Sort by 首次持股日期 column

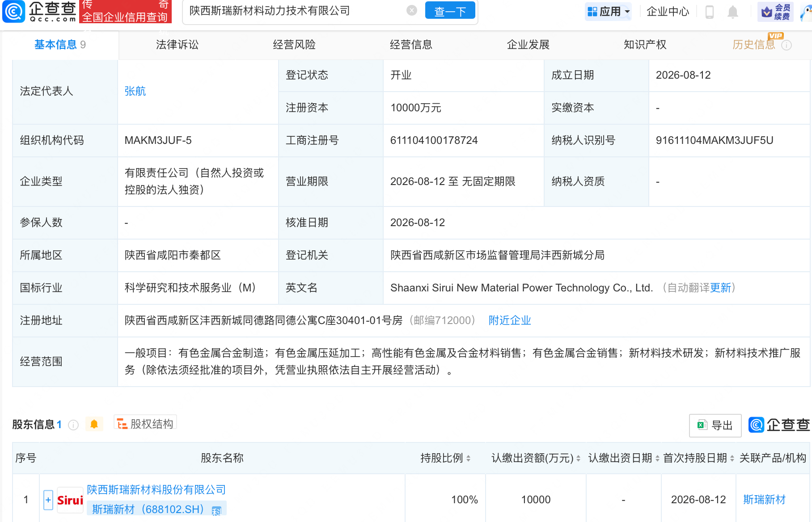(x=732, y=458)
